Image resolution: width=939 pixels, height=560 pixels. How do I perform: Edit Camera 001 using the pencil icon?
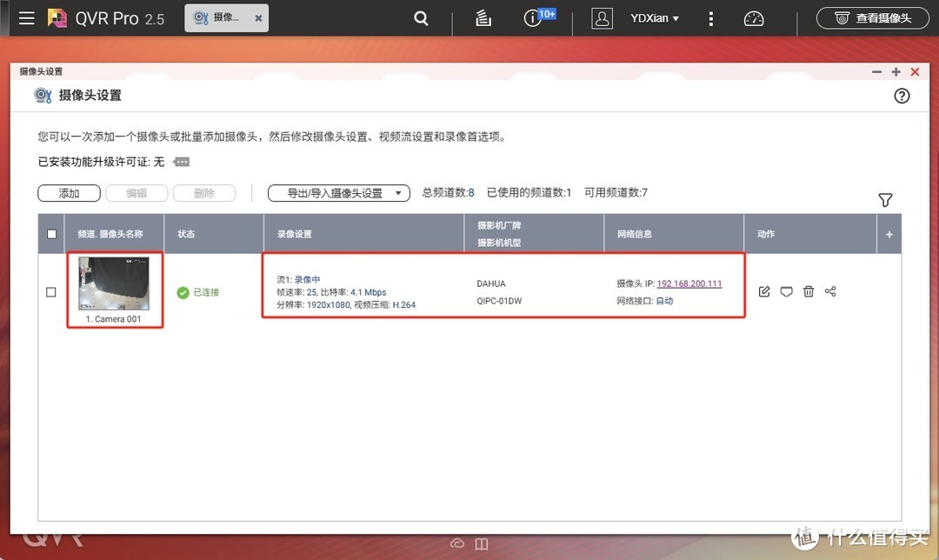[x=763, y=291]
